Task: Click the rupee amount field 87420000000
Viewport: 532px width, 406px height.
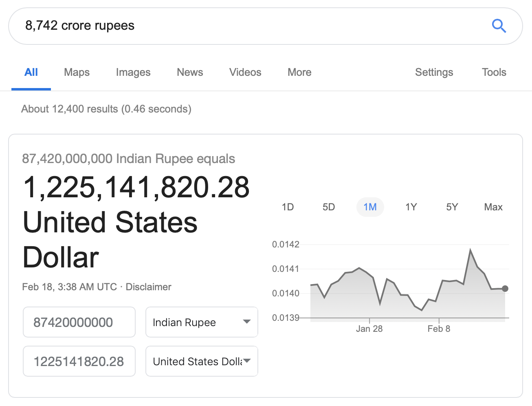Action: coord(79,322)
